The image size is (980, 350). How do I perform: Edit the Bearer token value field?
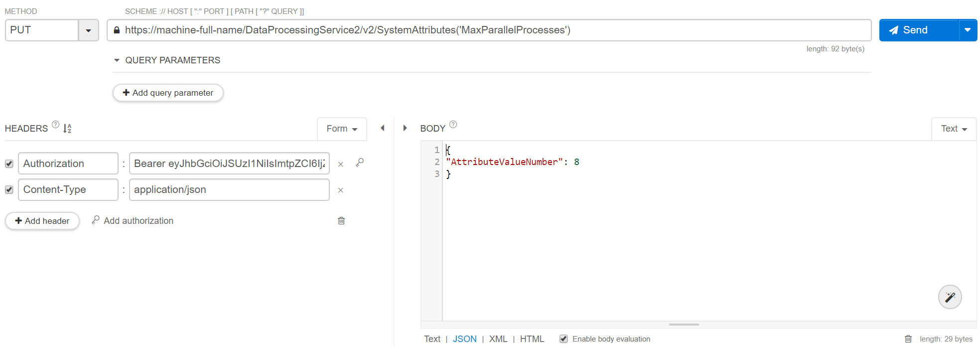[x=229, y=164]
